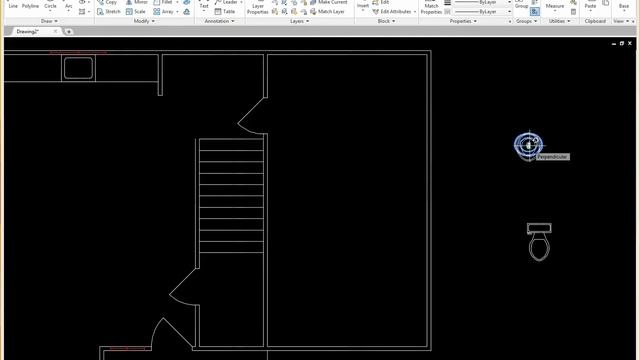Click Edit Attributes button
The height and width of the screenshot is (360, 640).
click(391, 11)
